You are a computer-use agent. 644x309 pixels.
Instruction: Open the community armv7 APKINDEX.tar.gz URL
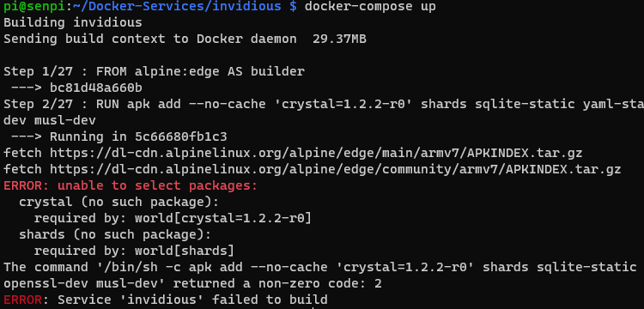point(336,169)
